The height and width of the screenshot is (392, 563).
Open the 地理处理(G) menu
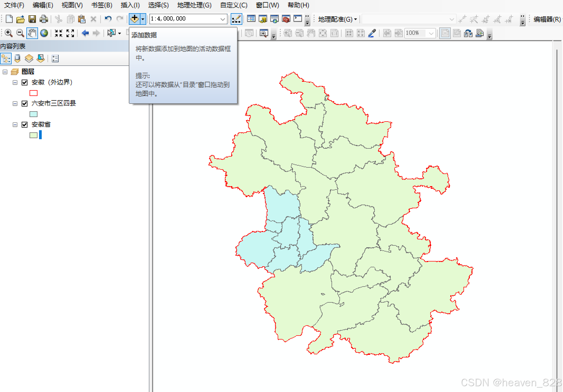point(194,5)
